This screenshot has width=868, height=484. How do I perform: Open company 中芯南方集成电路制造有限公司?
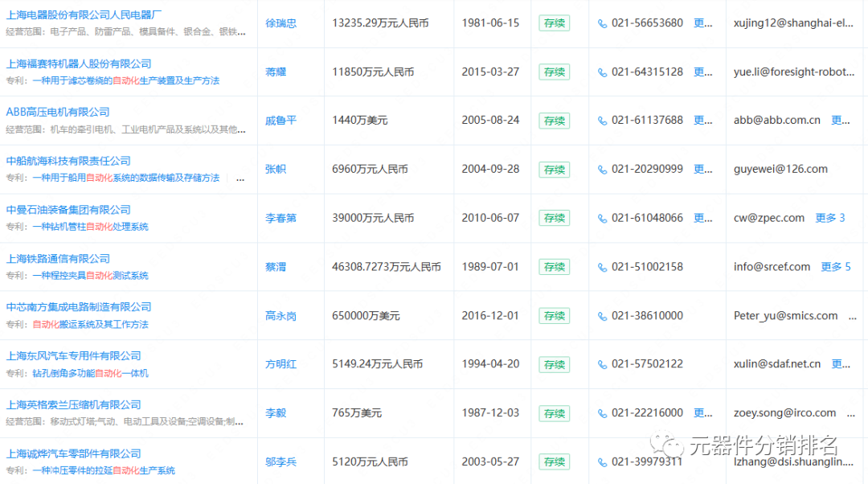coord(79,307)
